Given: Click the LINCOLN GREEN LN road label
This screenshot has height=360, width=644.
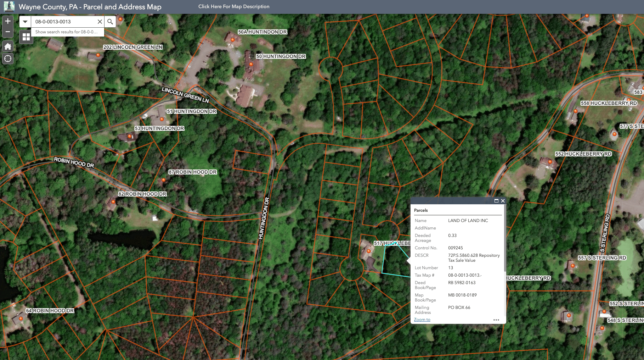Looking at the screenshot, I should click(185, 95).
